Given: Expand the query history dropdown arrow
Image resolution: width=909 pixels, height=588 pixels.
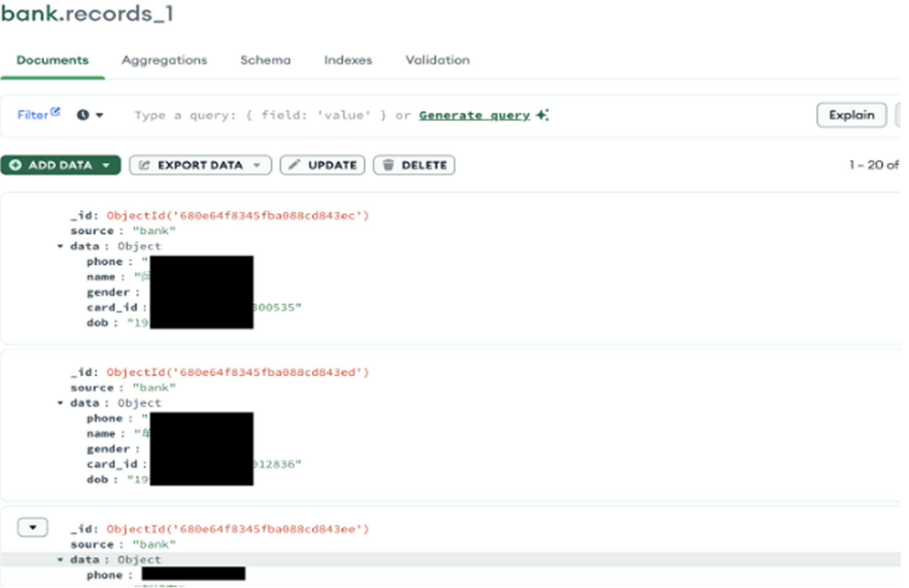Looking at the screenshot, I should pyautogui.click(x=100, y=115).
